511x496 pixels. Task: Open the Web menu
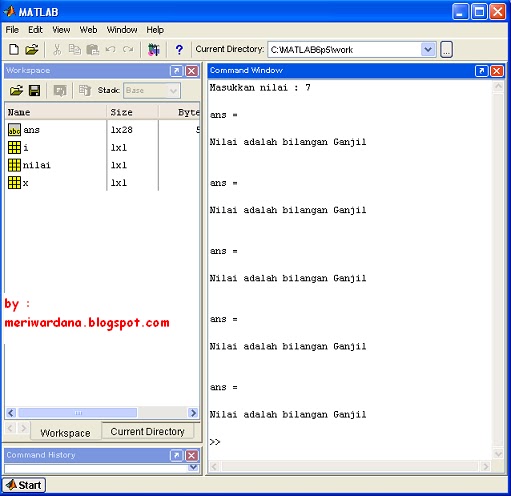pos(88,30)
